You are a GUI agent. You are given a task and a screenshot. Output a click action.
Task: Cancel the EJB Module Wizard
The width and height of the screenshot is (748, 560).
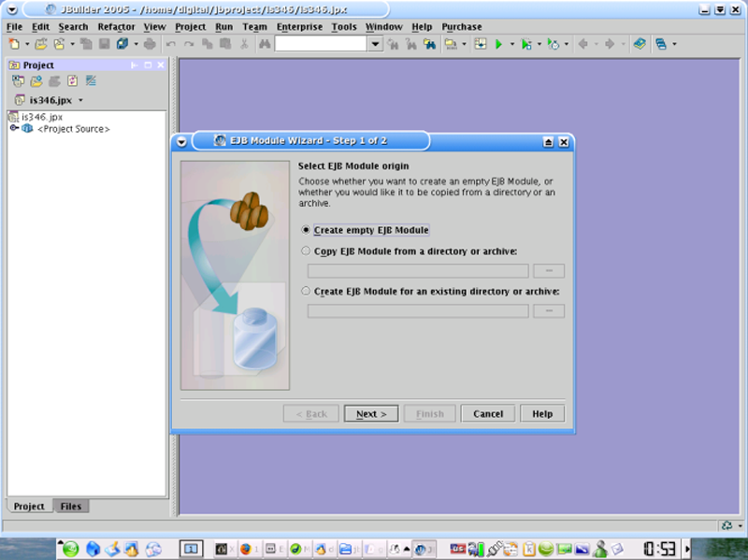click(x=488, y=413)
